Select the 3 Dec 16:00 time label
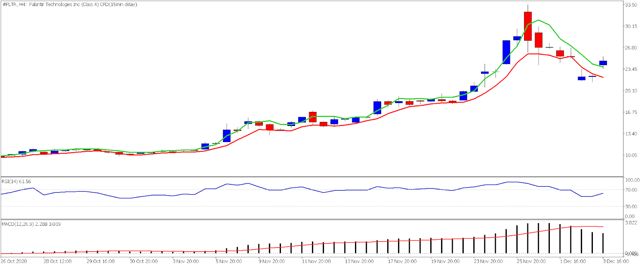The width and height of the screenshot is (644, 266). [x=616, y=261]
